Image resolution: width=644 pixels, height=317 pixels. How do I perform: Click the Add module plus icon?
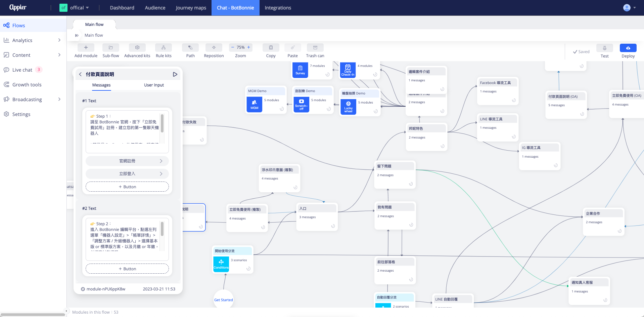(86, 47)
